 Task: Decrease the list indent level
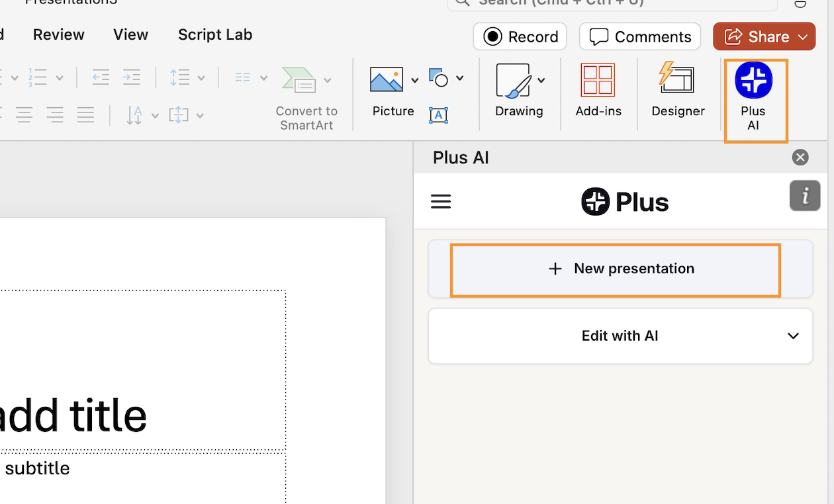pyautogui.click(x=101, y=77)
